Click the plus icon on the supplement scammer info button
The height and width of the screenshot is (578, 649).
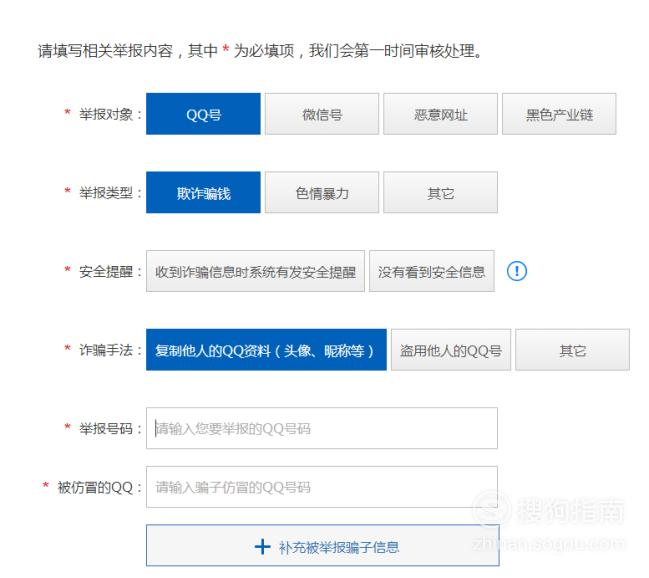[x=262, y=547]
